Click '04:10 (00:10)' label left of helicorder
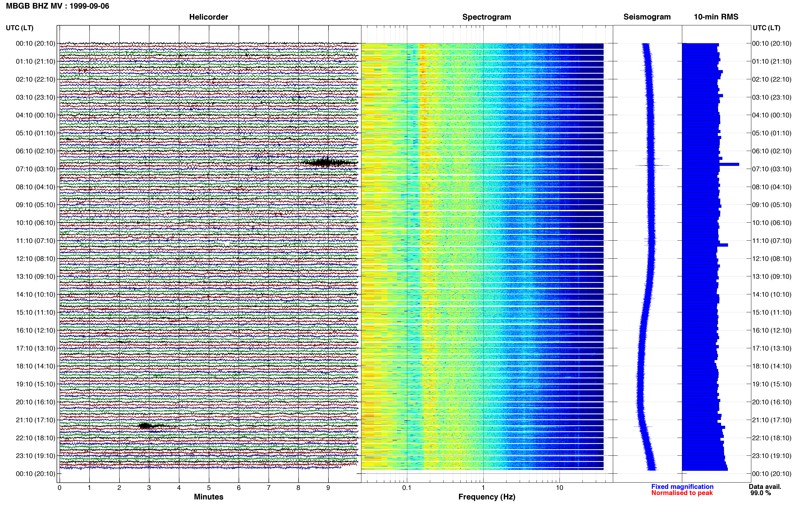 (36, 115)
